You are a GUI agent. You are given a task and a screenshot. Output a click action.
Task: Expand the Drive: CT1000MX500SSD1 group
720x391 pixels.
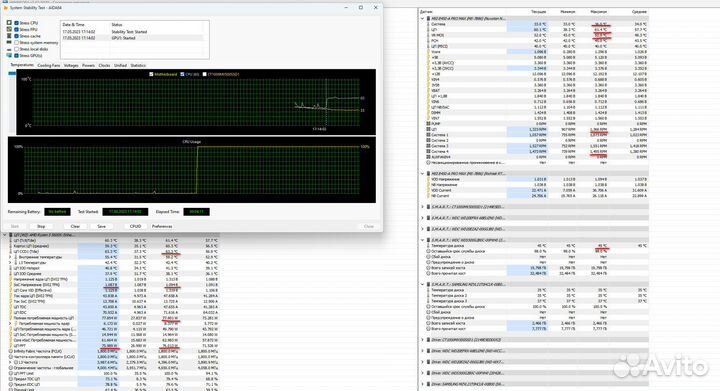pyautogui.click(x=422, y=340)
